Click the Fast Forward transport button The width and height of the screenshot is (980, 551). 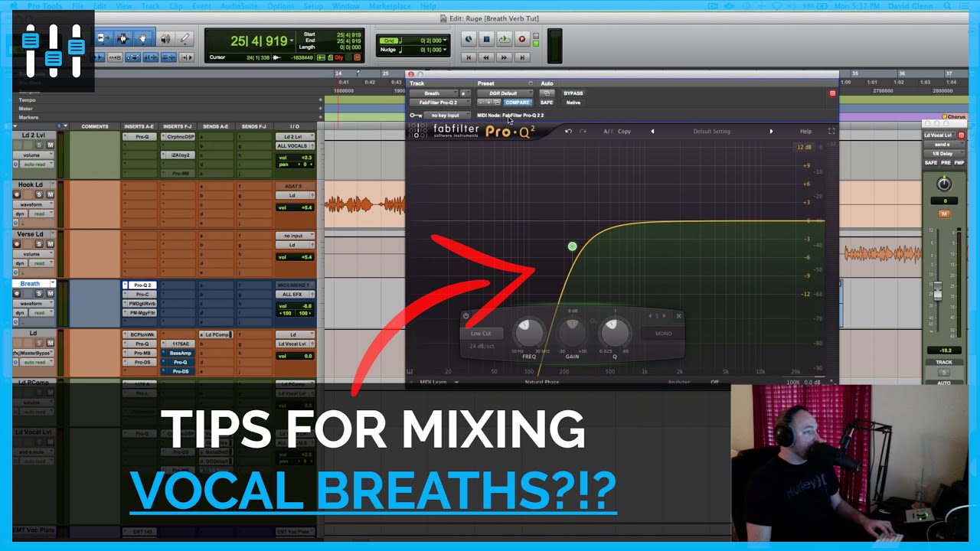(504, 57)
